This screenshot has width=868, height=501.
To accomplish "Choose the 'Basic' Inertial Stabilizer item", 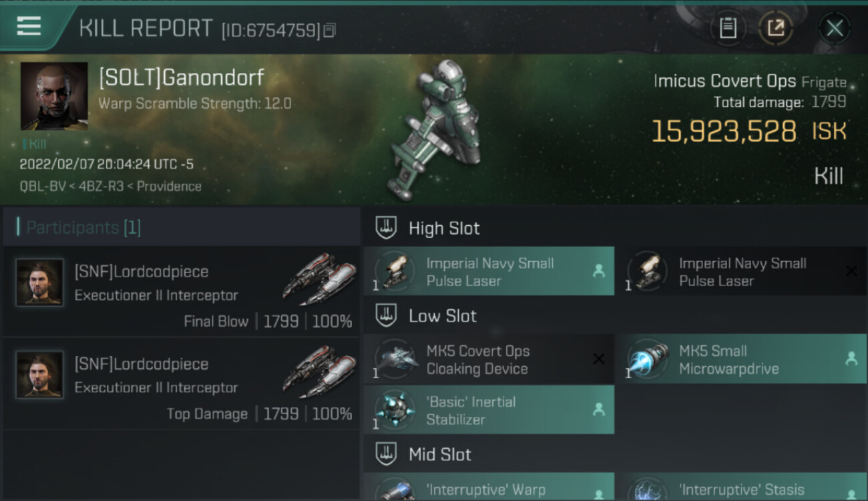I will tap(489, 409).
